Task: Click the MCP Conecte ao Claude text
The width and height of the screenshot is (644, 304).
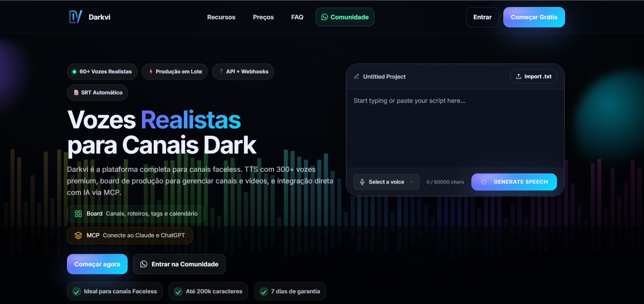Action: click(x=144, y=235)
